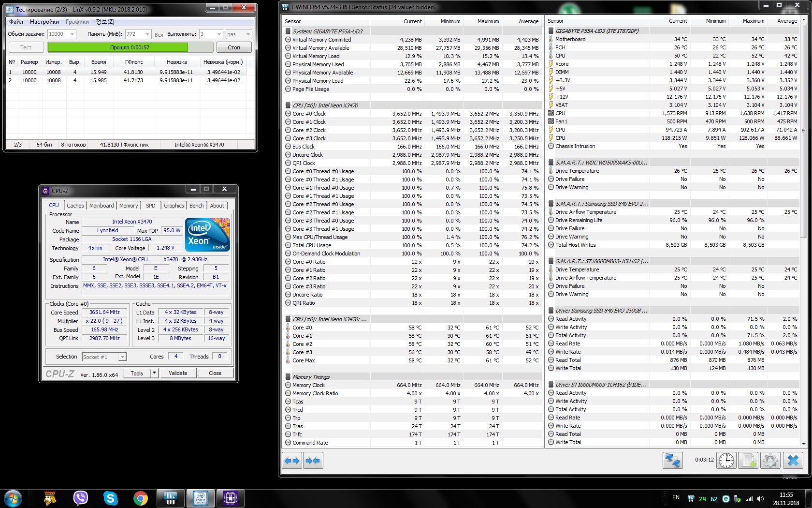
Task: Click the 'Вся' all-memory label in LinX
Action: click(x=159, y=35)
